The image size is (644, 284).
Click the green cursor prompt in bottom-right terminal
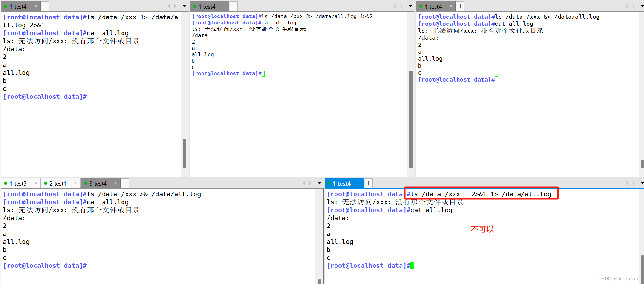[x=412, y=266]
